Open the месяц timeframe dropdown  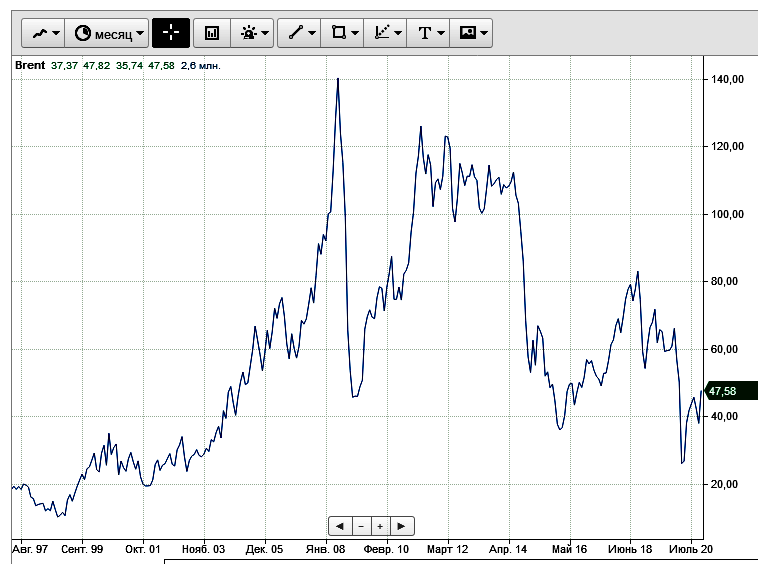click(107, 33)
